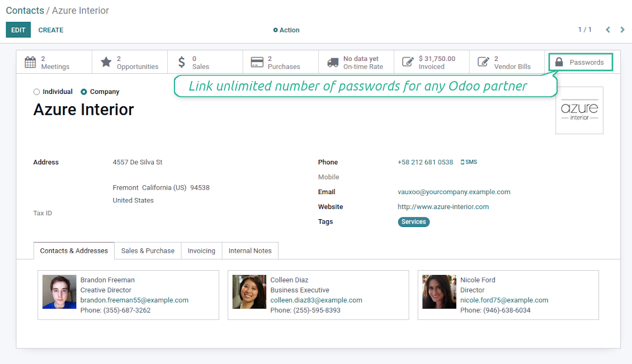This screenshot has height=364, width=632.
Task: Click the lock icon beside Passwords
Action: tap(559, 62)
